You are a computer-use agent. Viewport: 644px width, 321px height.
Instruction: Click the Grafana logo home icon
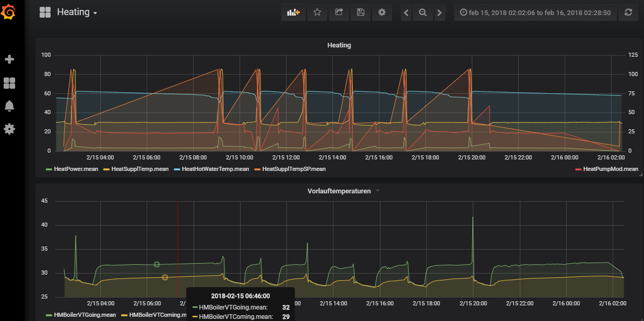click(9, 12)
